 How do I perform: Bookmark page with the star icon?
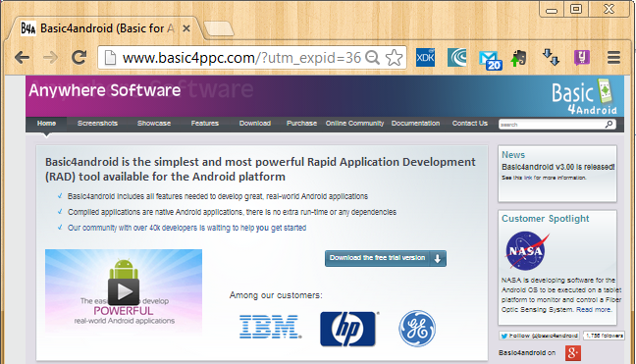point(394,58)
